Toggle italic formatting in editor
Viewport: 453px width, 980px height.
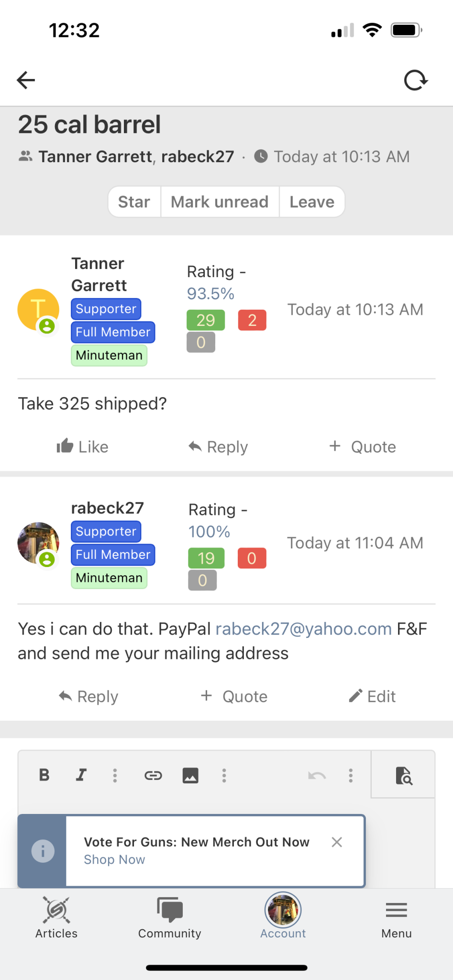(81, 775)
